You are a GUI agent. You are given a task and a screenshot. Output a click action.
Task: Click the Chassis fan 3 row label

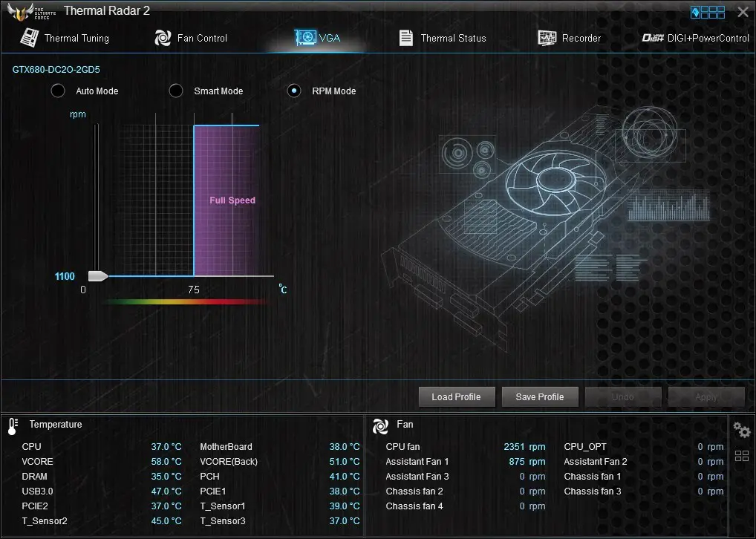[x=593, y=491]
